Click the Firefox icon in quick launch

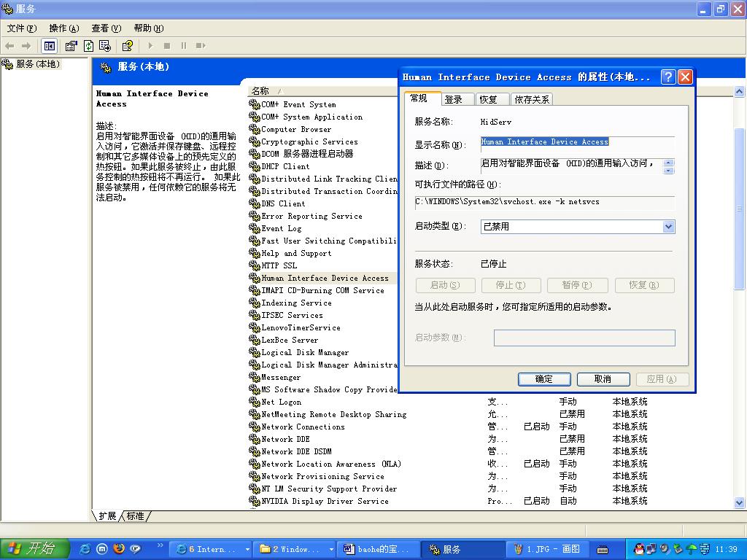click(119, 549)
